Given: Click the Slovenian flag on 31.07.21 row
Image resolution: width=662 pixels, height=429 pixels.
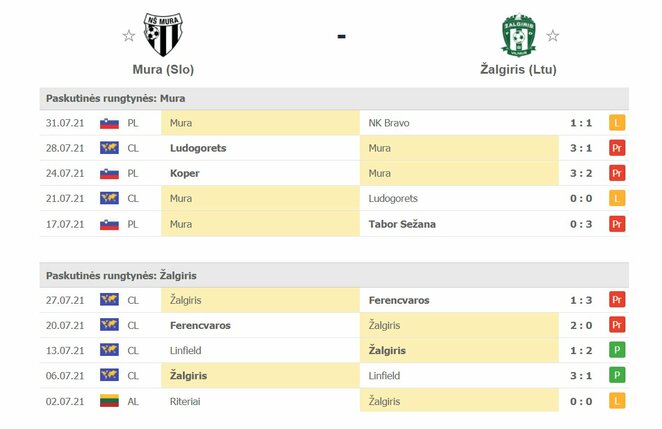Looking at the screenshot, I should click(x=109, y=123).
